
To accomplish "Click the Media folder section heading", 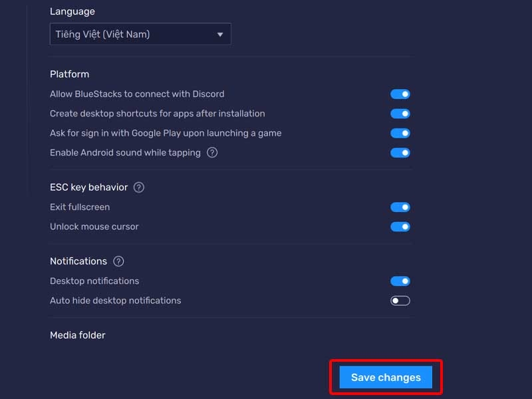I will [x=78, y=335].
